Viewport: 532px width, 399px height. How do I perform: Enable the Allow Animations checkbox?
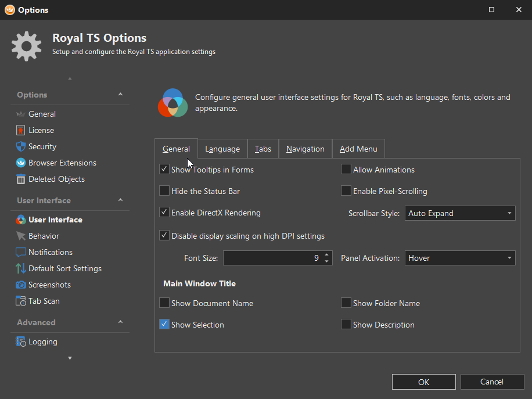click(346, 170)
